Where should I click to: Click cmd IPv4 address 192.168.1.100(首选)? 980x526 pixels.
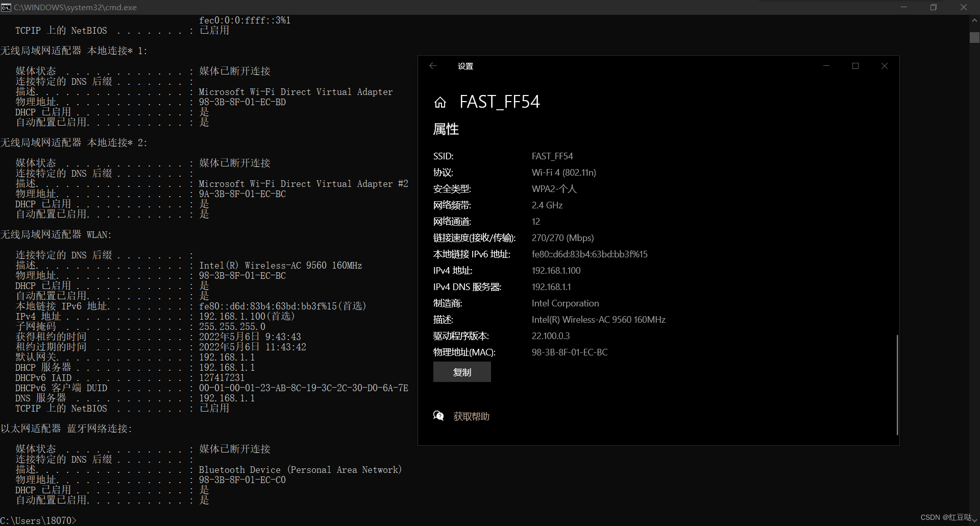tap(248, 317)
